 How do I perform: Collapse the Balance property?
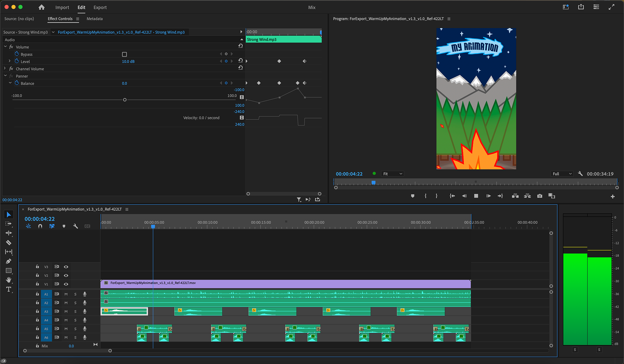coord(10,83)
